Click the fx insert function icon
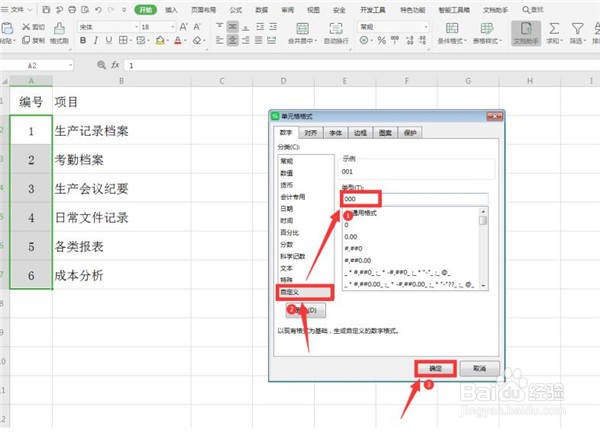600x432 pixels. click(x=115, y=65)
